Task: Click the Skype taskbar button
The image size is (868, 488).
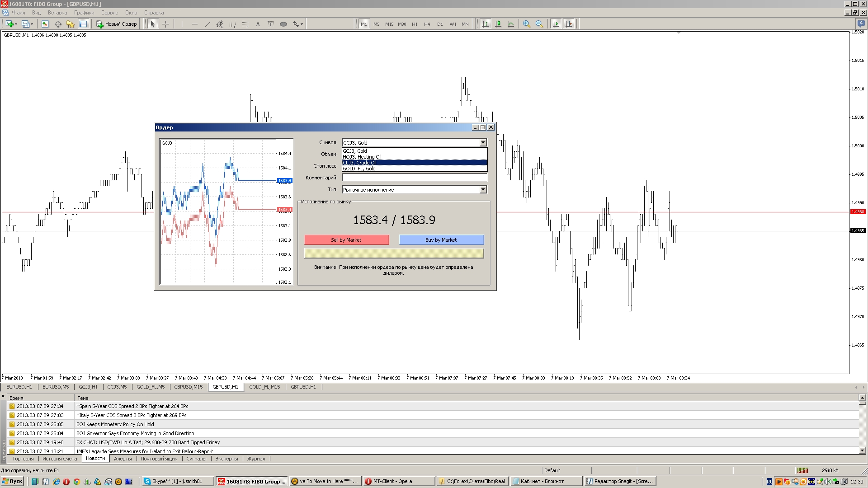Action: point(176,481)
